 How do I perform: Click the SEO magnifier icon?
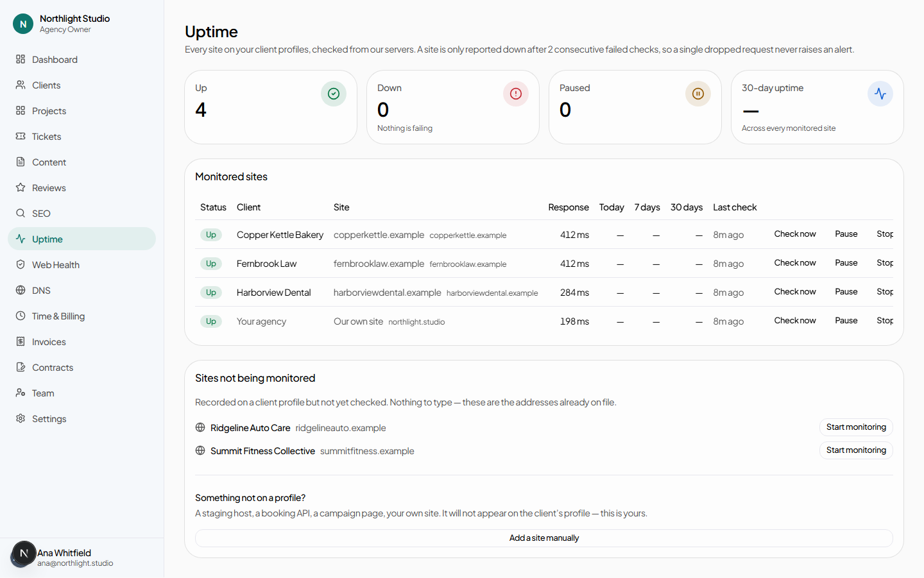tap(21, 213)
